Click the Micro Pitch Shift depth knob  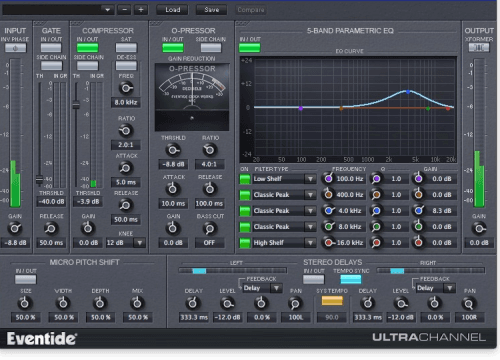100,303
